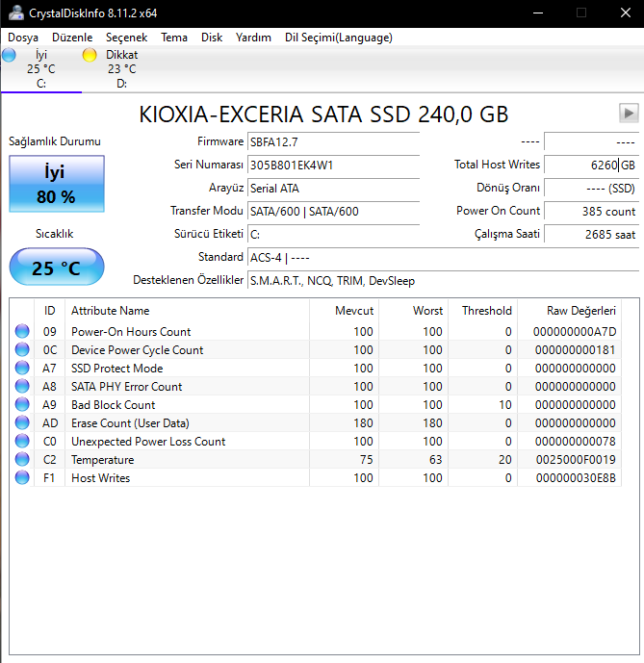Click the status orb for Host Writes row
The height and width of the screenshot is (663, 644).
pos(22,477)
